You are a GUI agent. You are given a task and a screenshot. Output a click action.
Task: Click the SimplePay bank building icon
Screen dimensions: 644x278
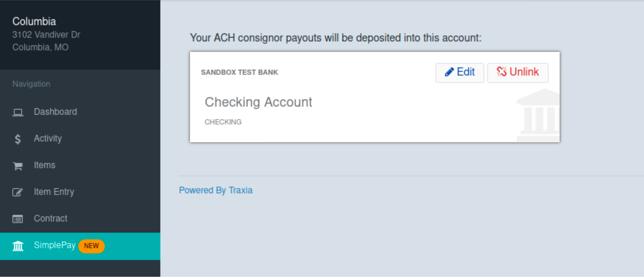[18, 246]
